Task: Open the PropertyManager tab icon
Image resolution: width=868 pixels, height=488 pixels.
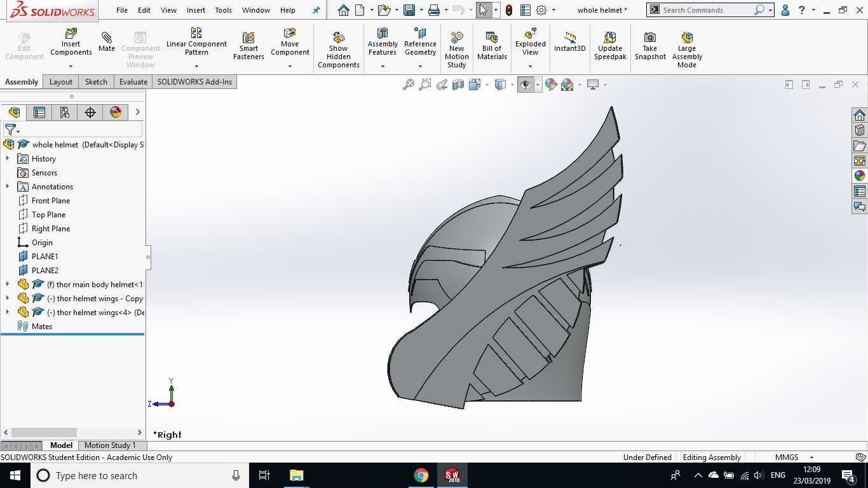Action: [39, 112]
